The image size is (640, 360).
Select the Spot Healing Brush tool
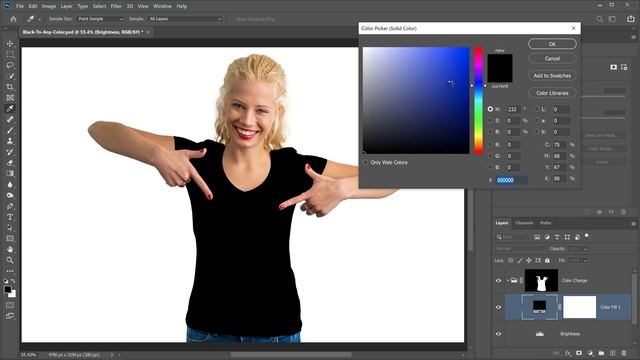10,120
